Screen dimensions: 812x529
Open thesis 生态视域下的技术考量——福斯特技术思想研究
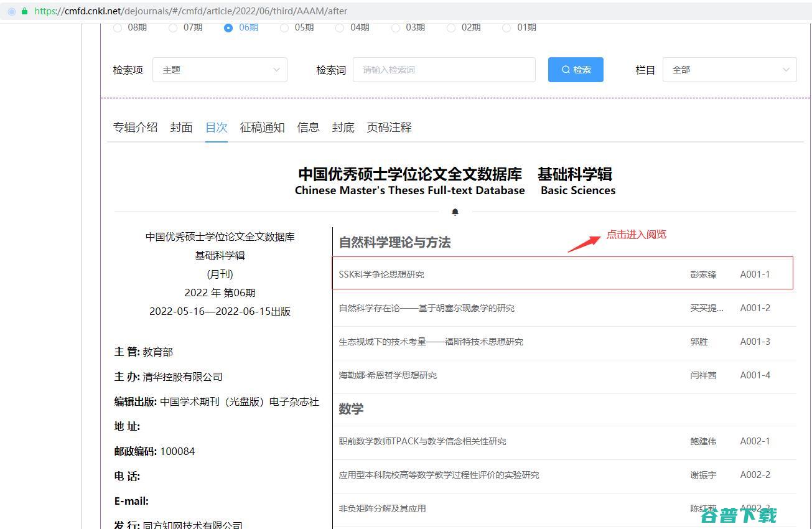tap(431, 342)
